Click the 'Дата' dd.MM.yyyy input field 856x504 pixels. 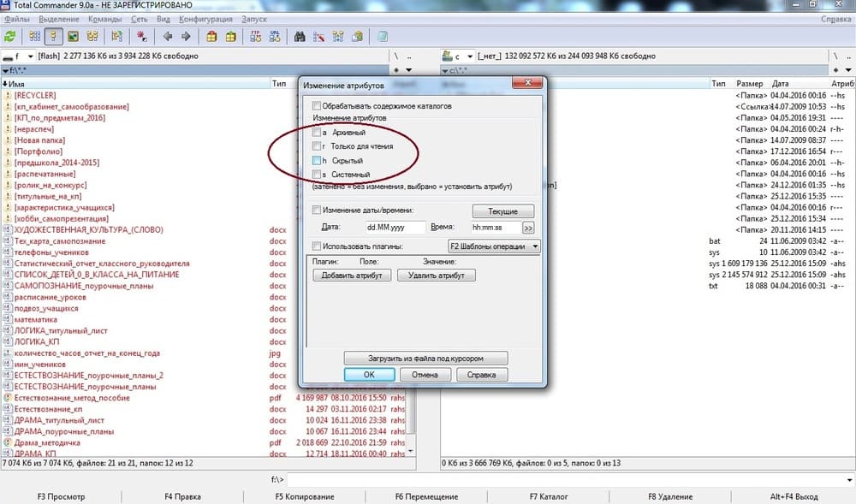tap(395, 228)
